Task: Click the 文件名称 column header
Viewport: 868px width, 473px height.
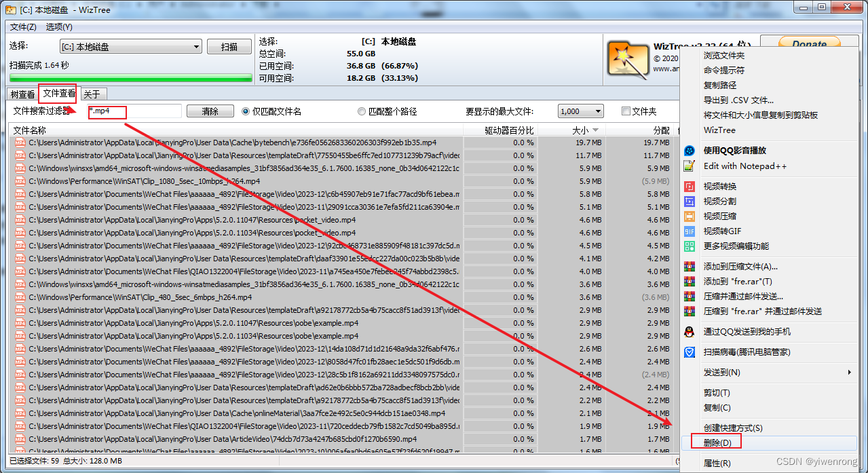Action: (x=237, y=130)
